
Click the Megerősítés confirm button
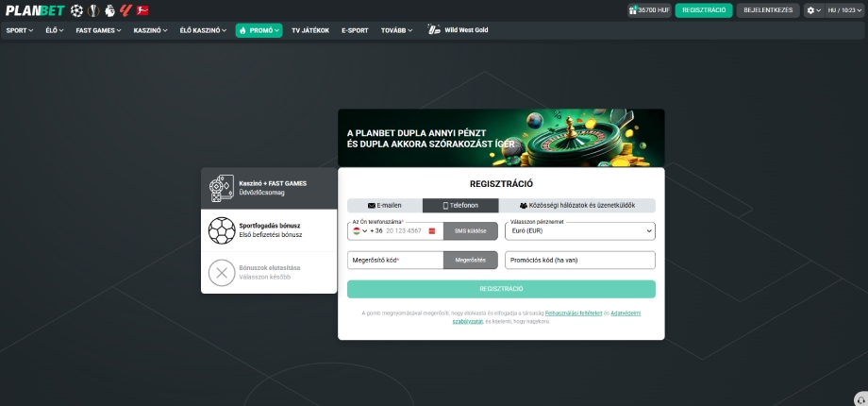471,260
